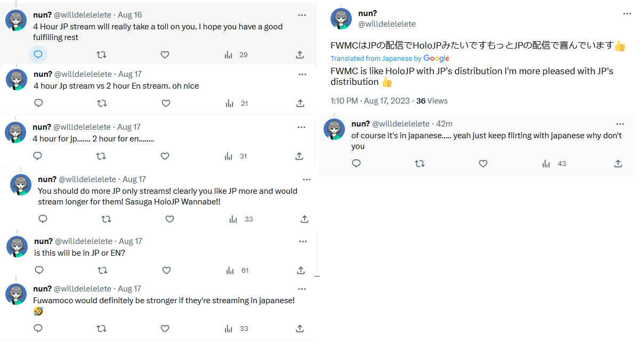
Task: Expand more options on "of course it's in japanese" reply
Action: [620, 124]
